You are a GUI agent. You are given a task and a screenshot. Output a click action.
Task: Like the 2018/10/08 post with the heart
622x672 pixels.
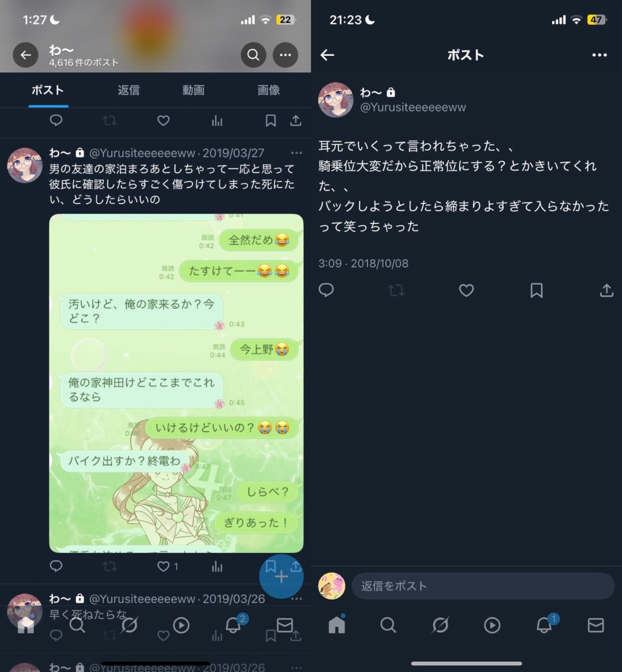(466, 290)
